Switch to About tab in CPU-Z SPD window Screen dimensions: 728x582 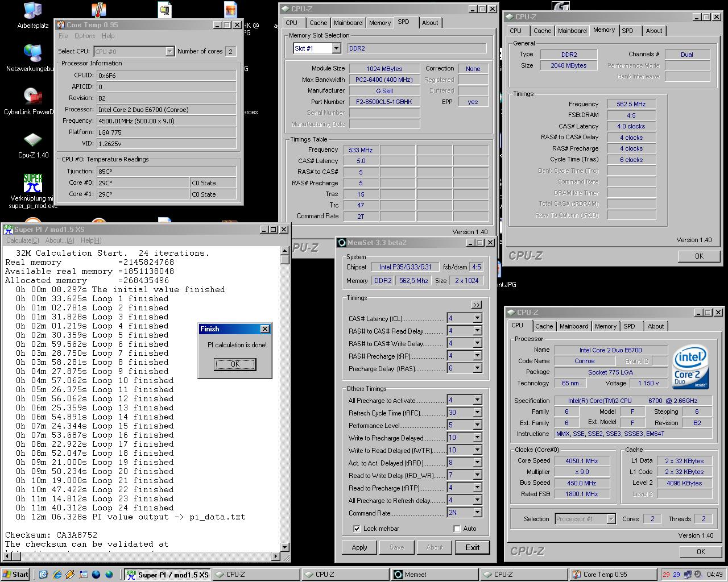coord(430,23)
